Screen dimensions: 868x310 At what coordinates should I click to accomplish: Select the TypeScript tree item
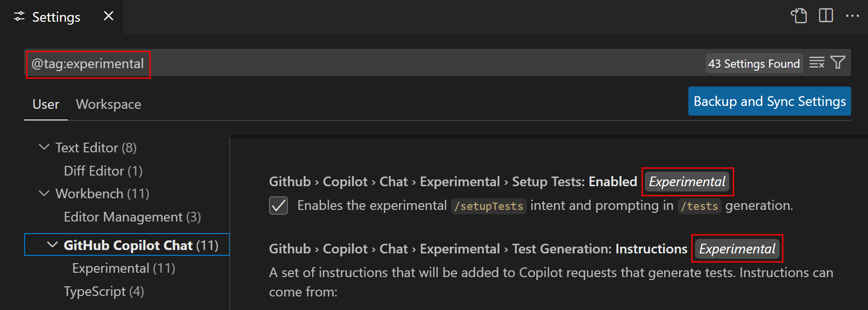[x=103, y=291]
